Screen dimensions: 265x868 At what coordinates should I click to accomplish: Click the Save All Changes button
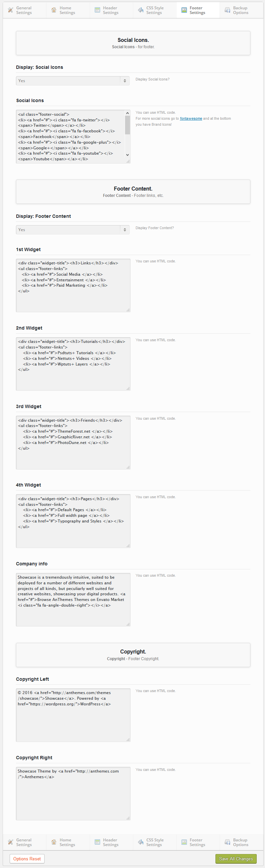[x=236, y=859]
